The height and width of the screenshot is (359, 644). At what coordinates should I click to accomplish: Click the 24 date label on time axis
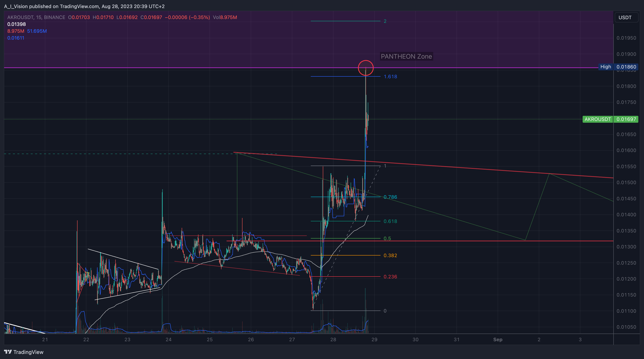169,339
